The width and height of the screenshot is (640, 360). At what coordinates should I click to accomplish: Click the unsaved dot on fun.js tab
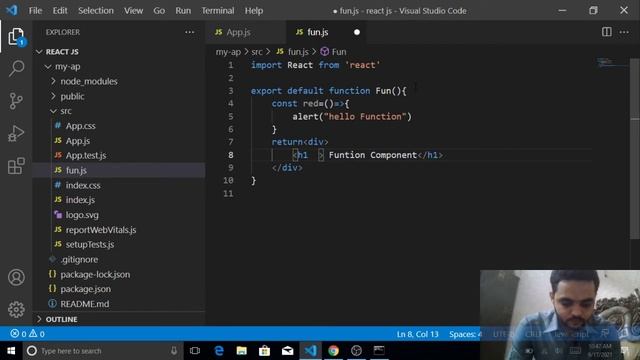click(x=357, y=32)
